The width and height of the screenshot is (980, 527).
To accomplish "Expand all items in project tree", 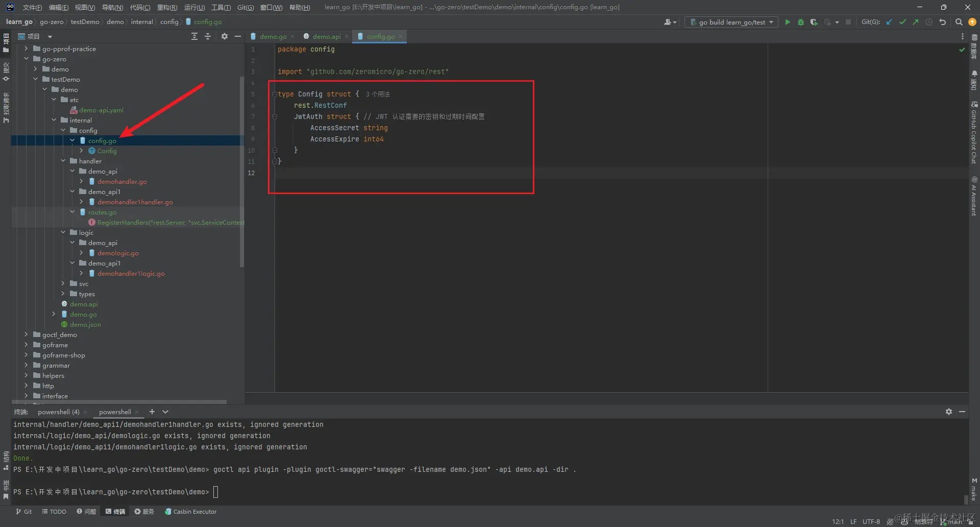I will 194,36.
